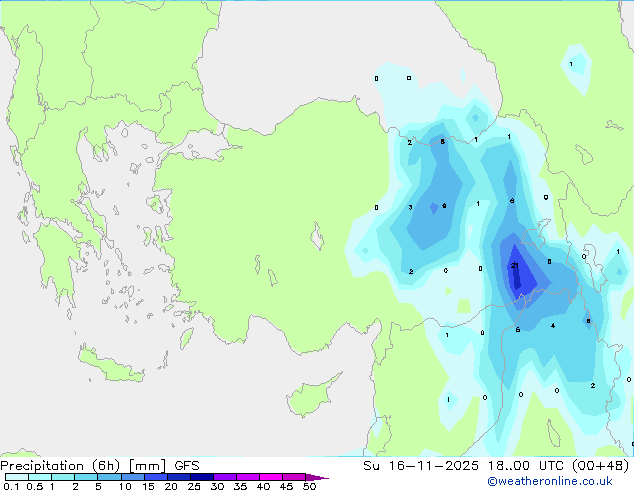Viewport: 634px width, 490px height.
Task: Pick the 1–2 mm legend color swatch
Action: pos(63,477)
